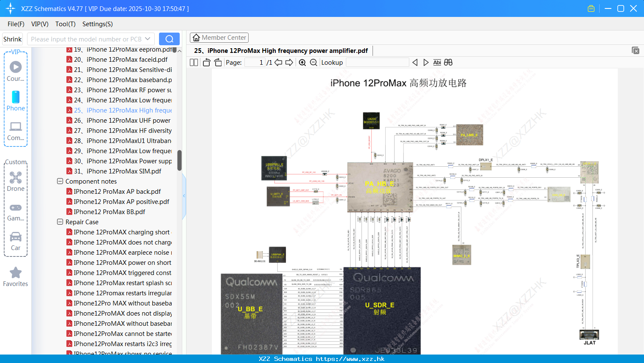
Task: Open the Car sidebar category
Action: click(x=16, y=241)
